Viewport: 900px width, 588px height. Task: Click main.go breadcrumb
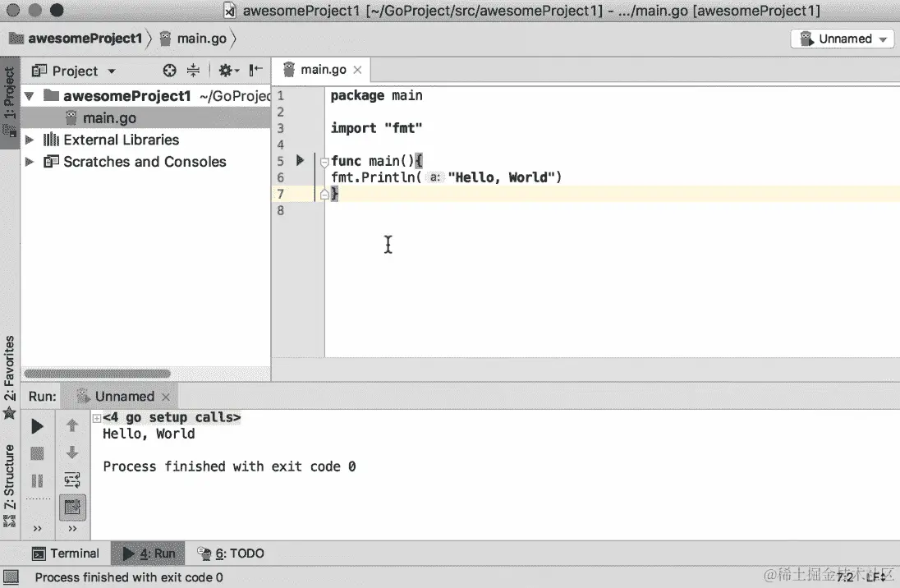tap(194, 39)
